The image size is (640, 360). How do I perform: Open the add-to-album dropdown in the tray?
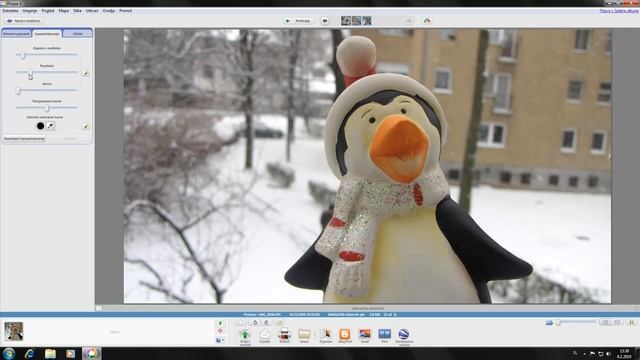[220, 340]
